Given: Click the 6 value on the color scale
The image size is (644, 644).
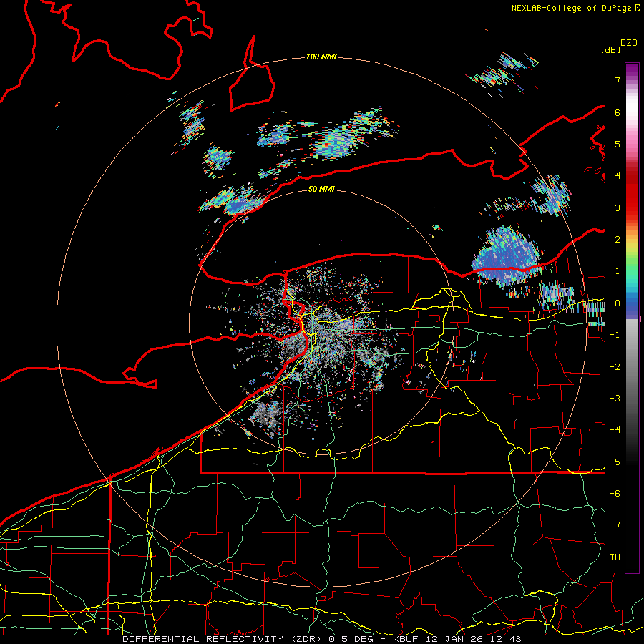Looking at the screenshot, I should click(618, 112).
